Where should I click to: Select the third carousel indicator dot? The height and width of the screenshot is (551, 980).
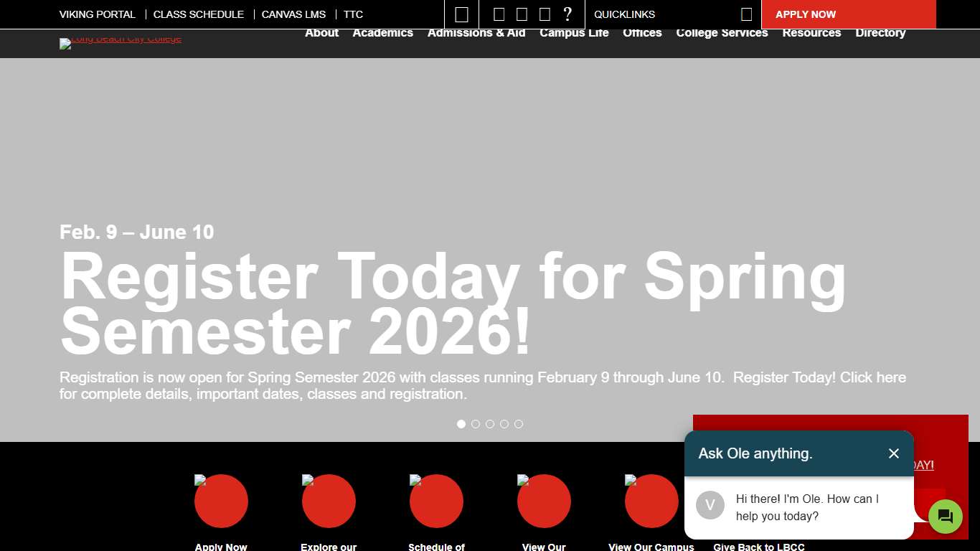(x=490, y=424)
